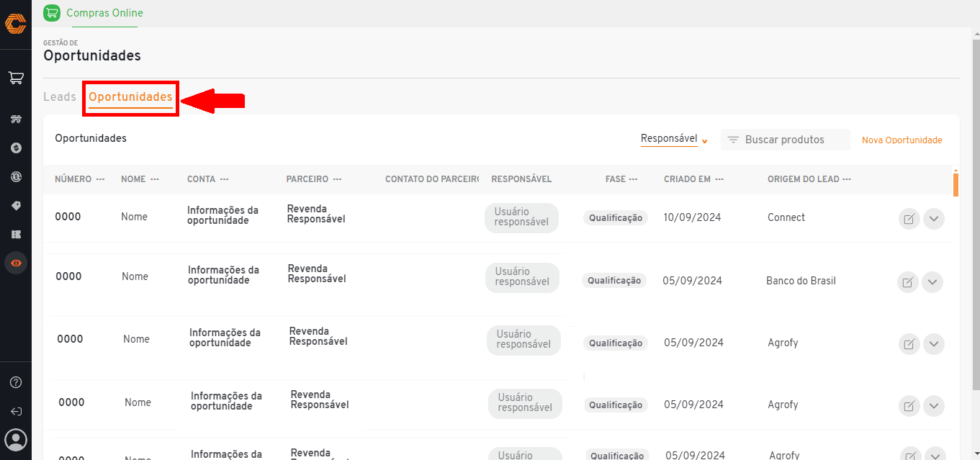The width and height of the screenshot is (980, 460).
Task: Click the Oportunidades table title
Action: pyautogui.click(x=91, y=138)
